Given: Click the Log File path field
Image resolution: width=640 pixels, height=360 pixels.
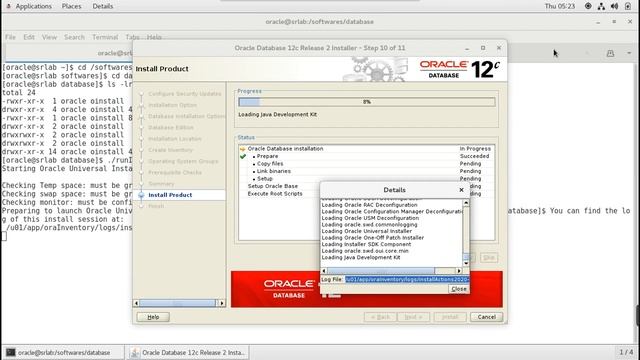Looking at the screenshot, I should tap(407, 279).
